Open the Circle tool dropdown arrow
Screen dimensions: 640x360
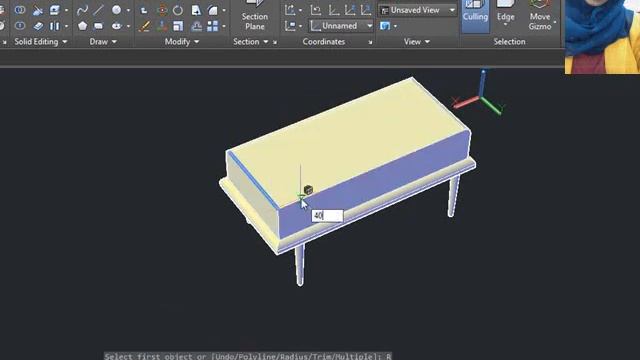tap(128, 10)
